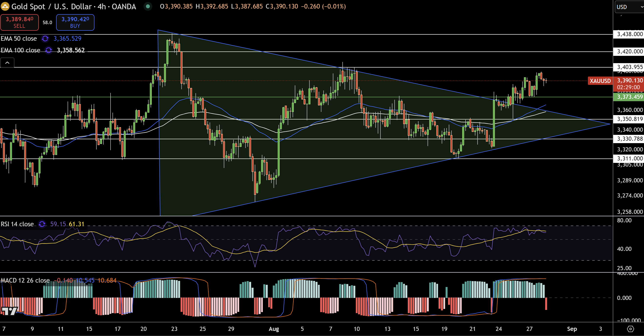Collapse the indicator legend with chevron
The image size is (644, 336).
(x=7, y=63)
